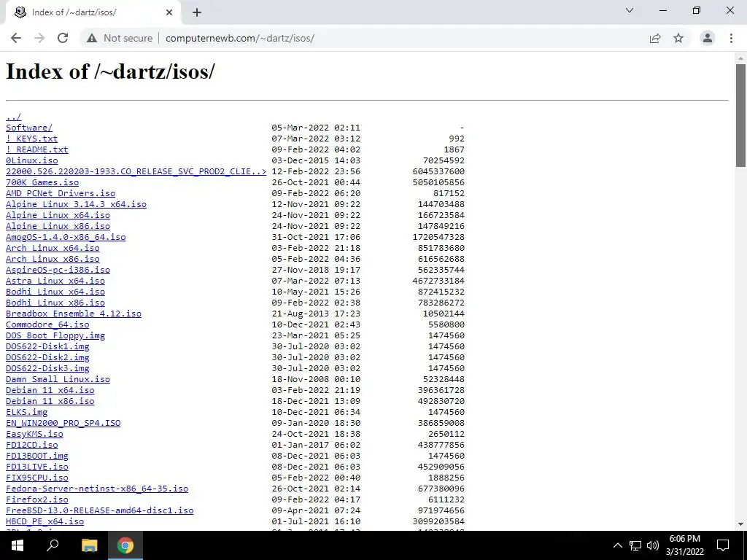Select the Index of /~dartz/isos/ tab

[x=93, y=12]
